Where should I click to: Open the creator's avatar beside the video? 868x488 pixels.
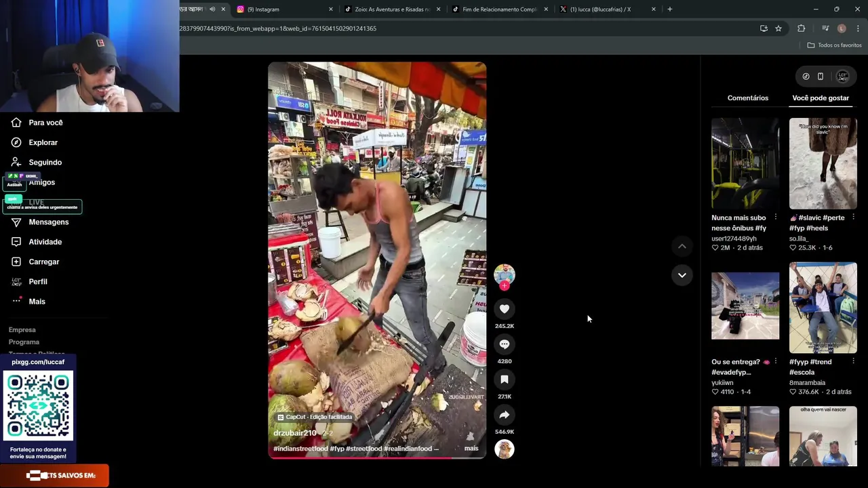[505, 274]
